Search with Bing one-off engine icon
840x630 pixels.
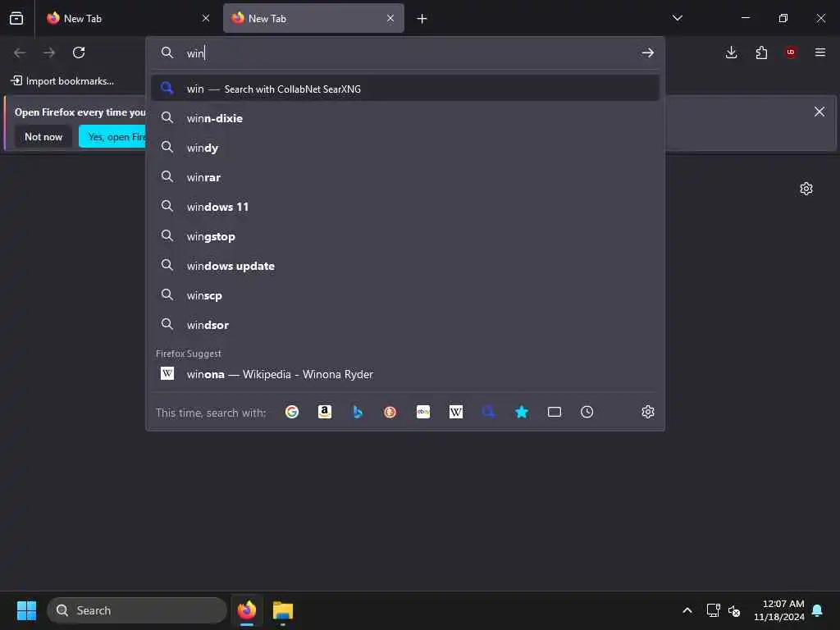click(x=358, y=412)
